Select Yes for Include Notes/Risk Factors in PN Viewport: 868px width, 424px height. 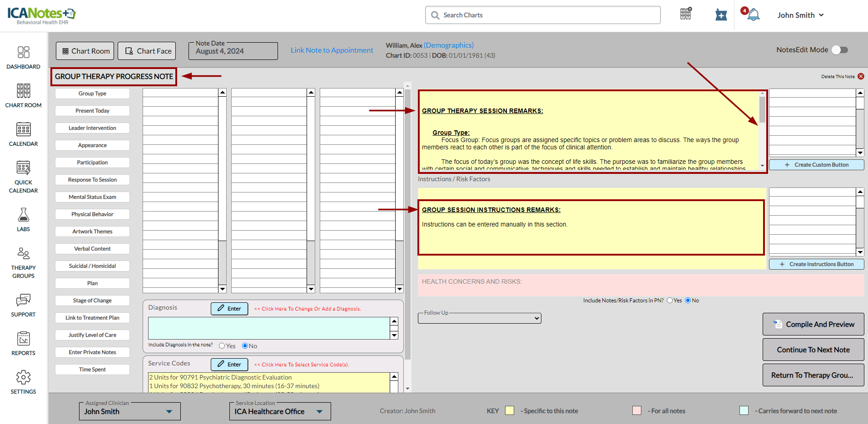(670, 301)
